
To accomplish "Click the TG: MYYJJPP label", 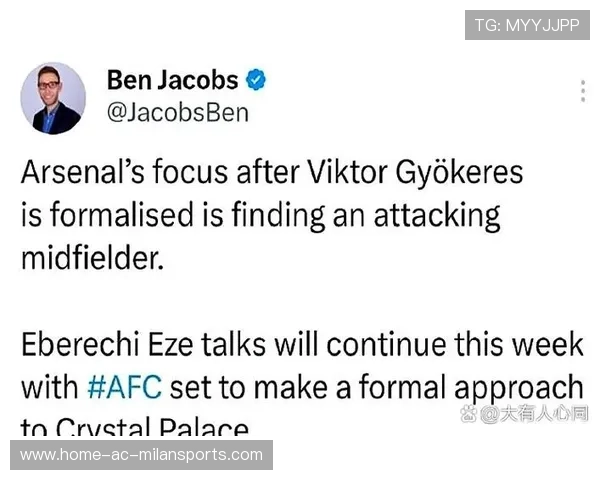I will (x=527, y=25).
